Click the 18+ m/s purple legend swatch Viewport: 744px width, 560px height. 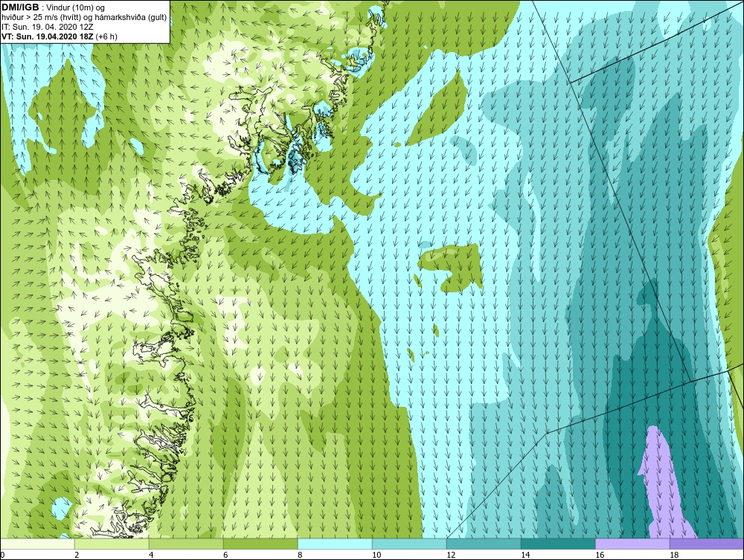coord(707,544)
